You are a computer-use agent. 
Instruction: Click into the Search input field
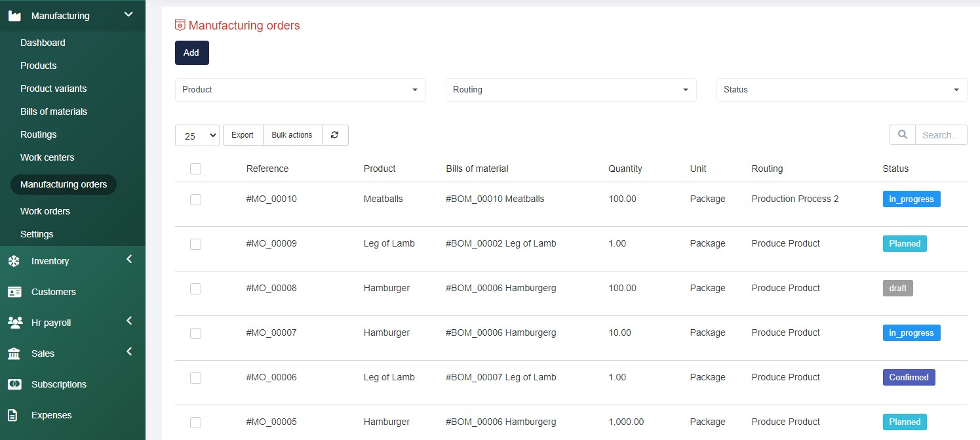940,135
